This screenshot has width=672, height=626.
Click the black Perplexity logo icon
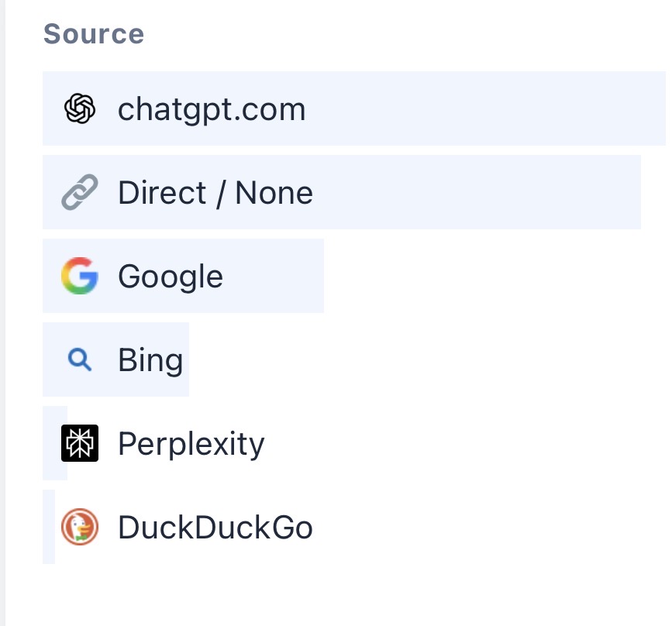point(80,443)
